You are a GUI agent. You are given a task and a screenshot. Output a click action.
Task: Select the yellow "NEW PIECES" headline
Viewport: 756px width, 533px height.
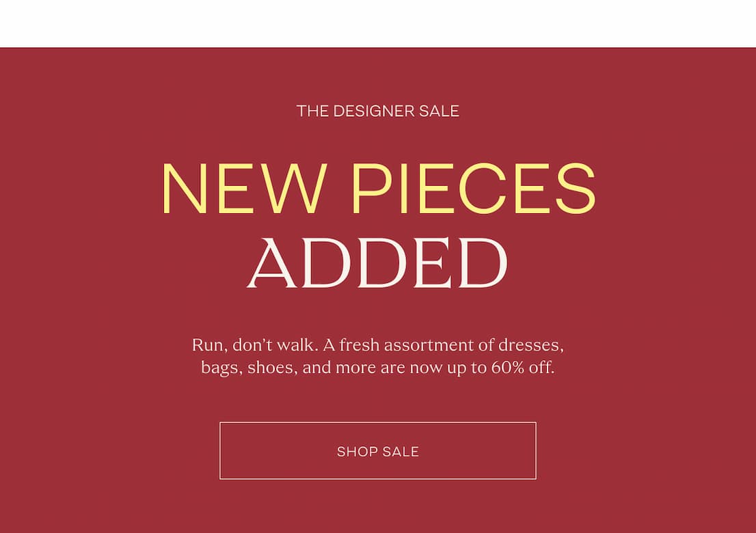tap(378, 188)
